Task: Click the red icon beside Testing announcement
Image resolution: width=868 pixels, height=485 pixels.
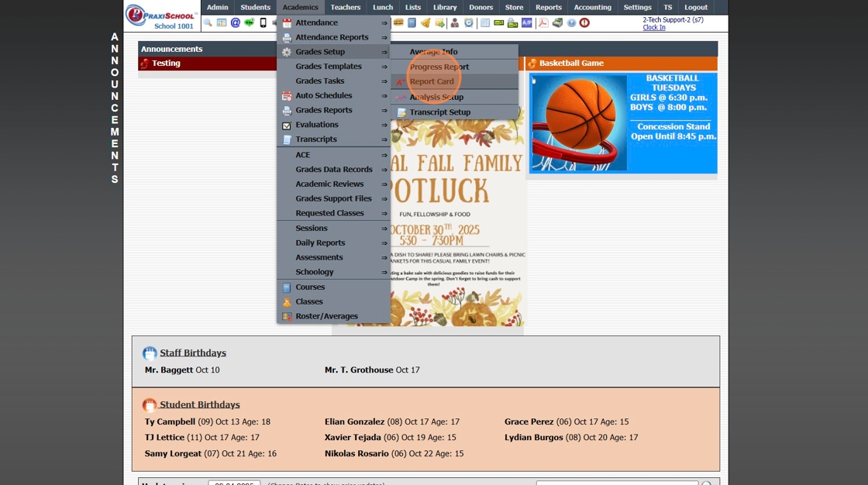Action: point(144,63)
